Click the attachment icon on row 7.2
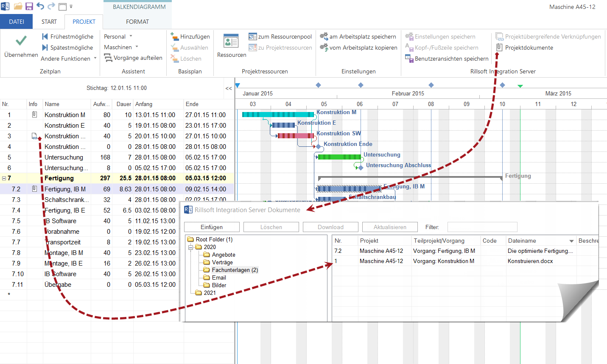Image resolution: width=607 pixels, height=364 pixels. click(x=34, y=189)
